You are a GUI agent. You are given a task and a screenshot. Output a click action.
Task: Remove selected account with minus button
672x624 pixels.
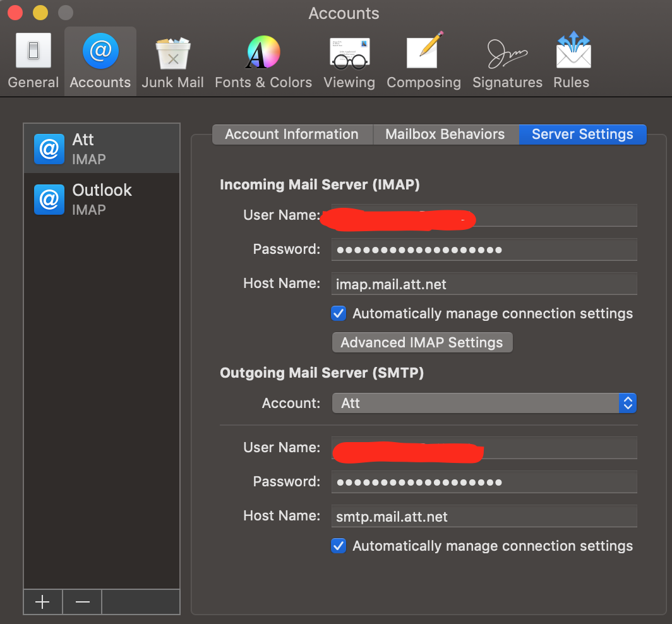[x=82, y=602]
